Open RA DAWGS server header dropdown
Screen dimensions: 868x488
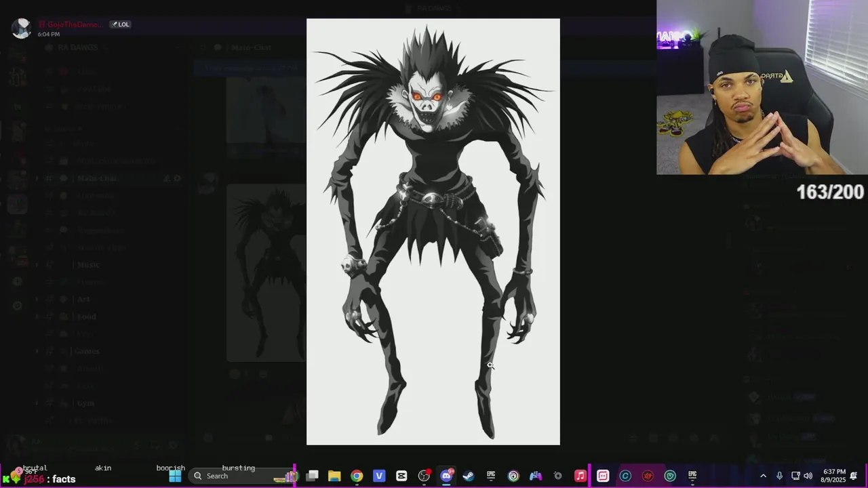(x=112, y=47)
